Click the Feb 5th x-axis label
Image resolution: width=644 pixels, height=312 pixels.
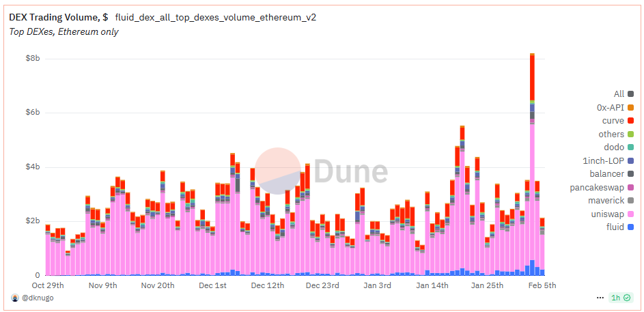[x=542, y=285]
